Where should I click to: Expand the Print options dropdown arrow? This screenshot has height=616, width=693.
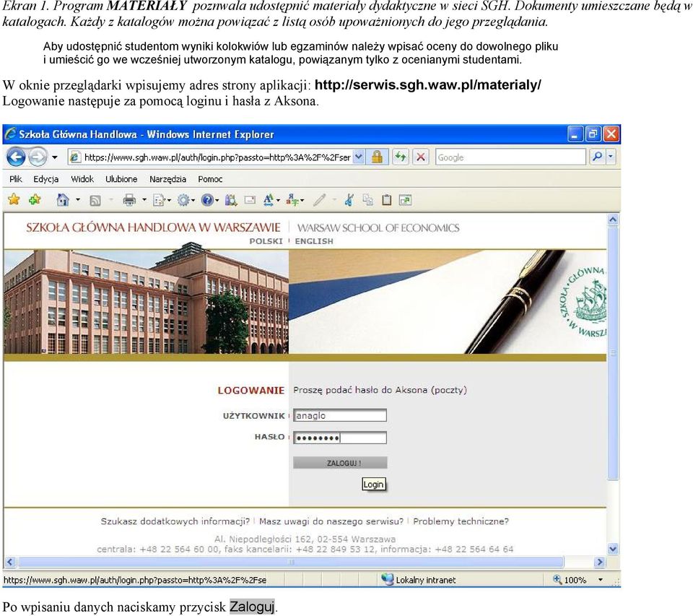point(144,200)
